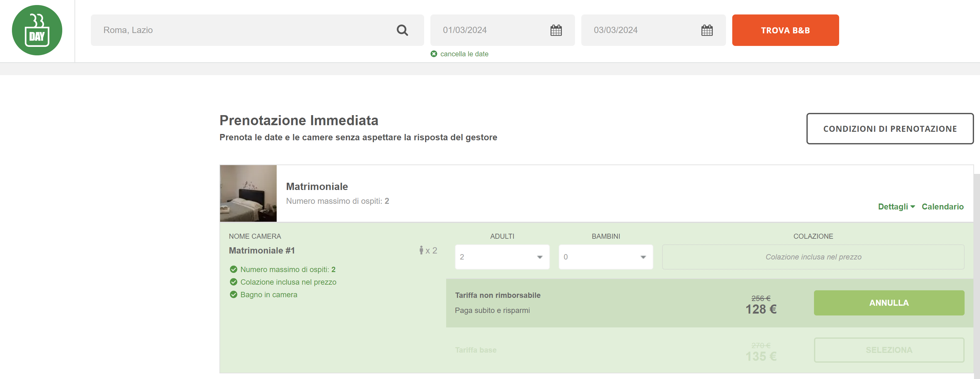The height and width of the screenshot is (379, 980).
Task: Open the Bambini dropdown
Action: click(x=605, y=257)
